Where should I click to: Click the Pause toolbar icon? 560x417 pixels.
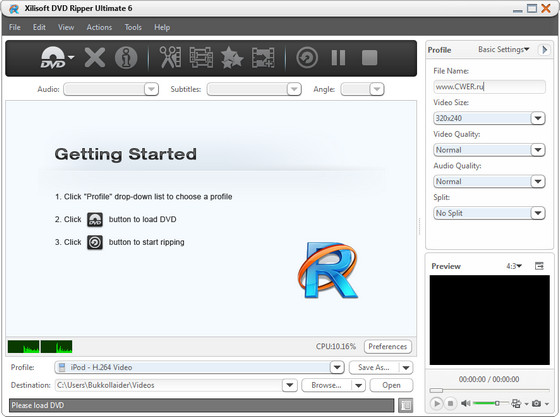click(x=338, y=57)
